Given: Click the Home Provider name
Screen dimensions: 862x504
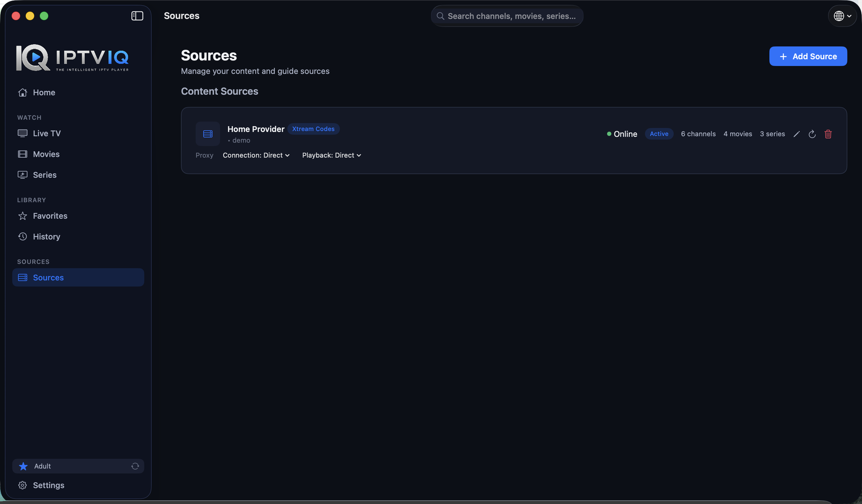Looking at the screenshot, I should point(256,129).
